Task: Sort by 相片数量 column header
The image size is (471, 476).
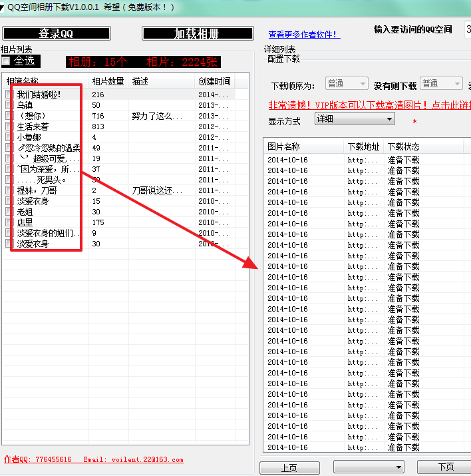Action: tap(108, 81)
